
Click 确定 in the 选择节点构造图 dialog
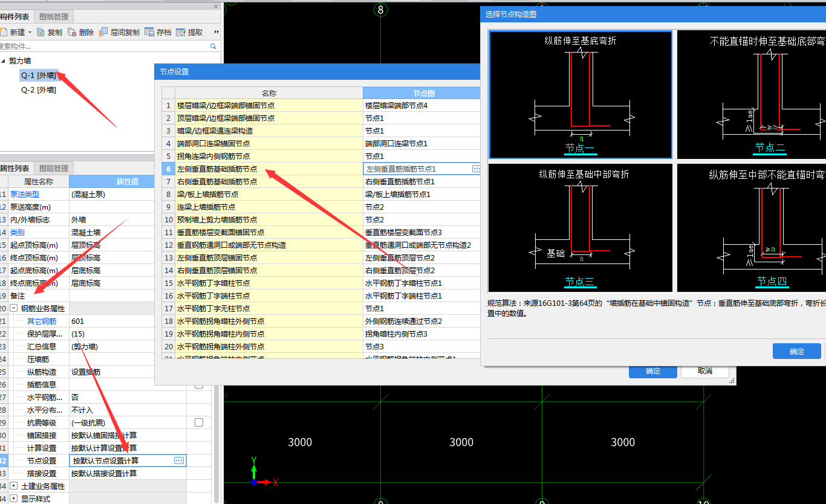pyautogui.click(x=796, y=351)
